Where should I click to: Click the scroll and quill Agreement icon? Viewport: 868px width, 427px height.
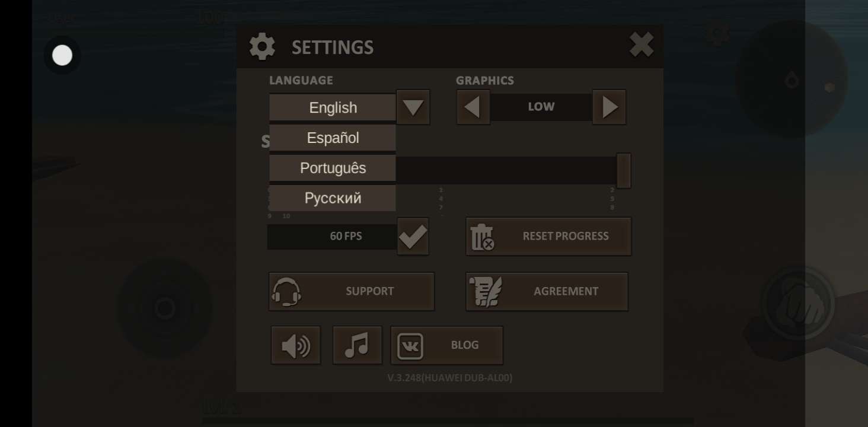pyautogui.click(x=486, y=291)
